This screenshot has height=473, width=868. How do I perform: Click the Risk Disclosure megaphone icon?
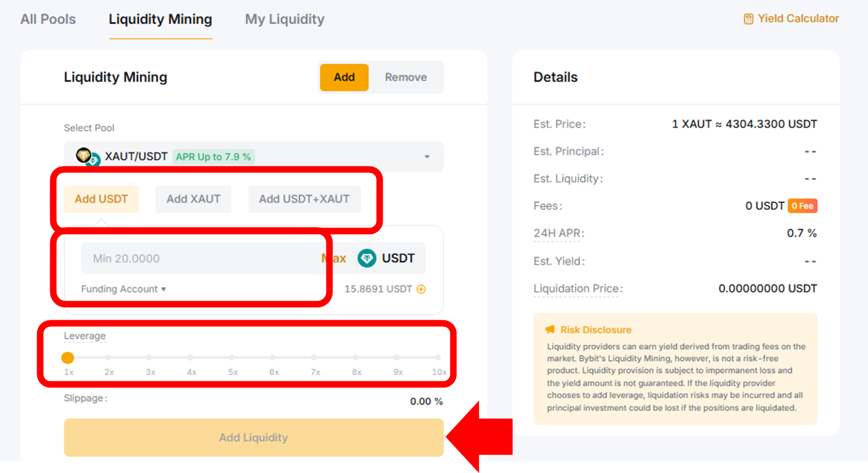[x=550, y=330]
